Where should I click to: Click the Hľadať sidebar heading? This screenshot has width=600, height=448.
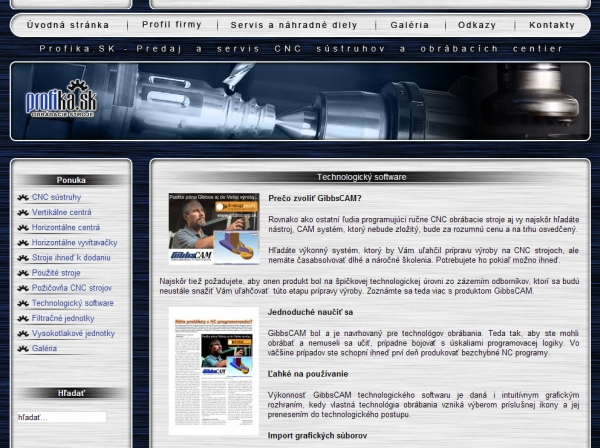click(x=72, y=393)
